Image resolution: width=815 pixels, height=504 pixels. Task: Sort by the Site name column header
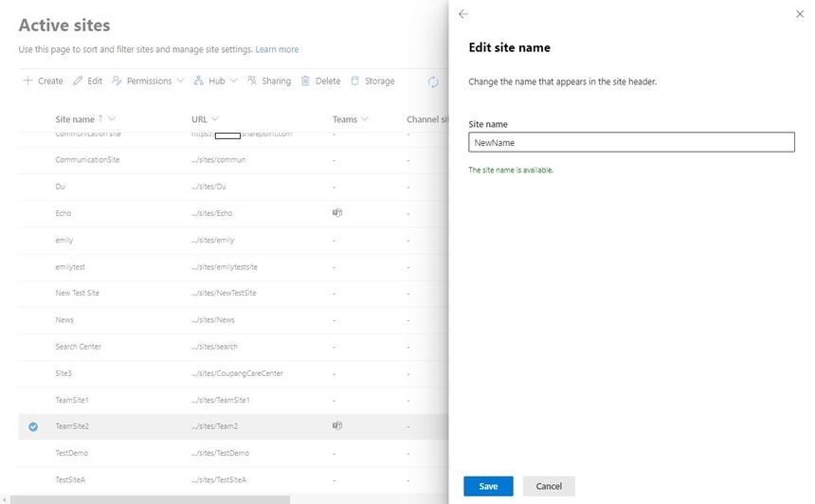coord(75,119)
